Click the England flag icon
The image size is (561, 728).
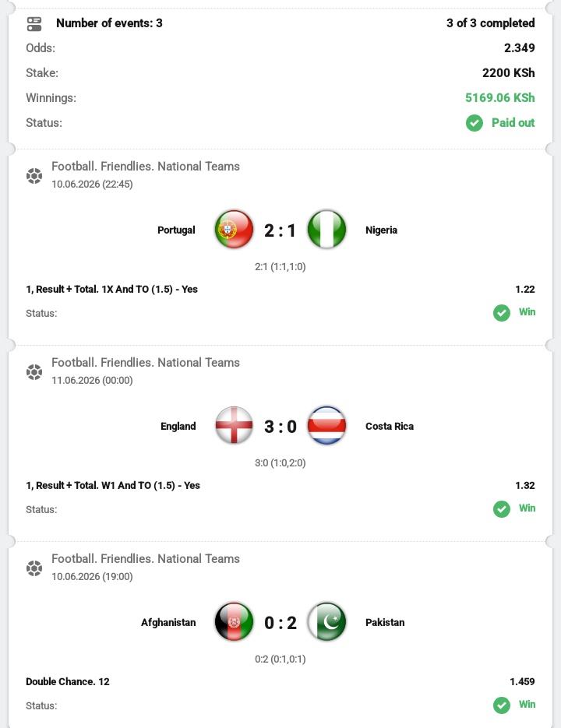(234, 426)
